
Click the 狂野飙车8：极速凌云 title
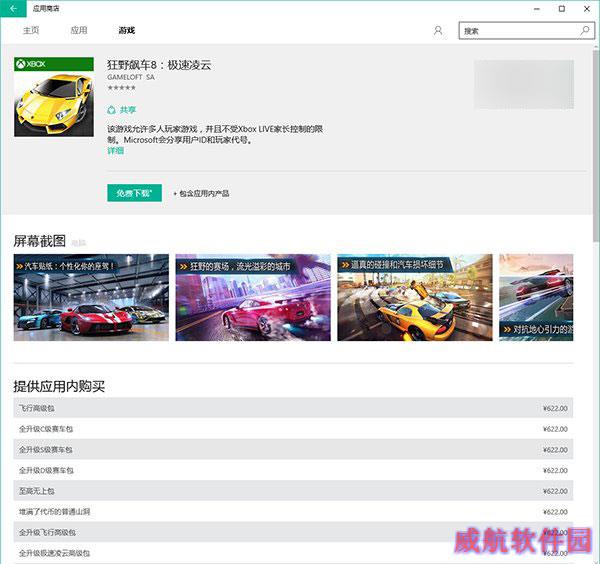tap(159, 65)
